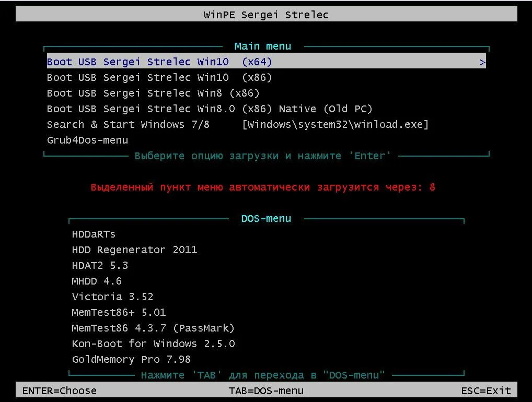Launch HDDaRTs from DOS-menu
532x402 pixels.
(94, 234)
